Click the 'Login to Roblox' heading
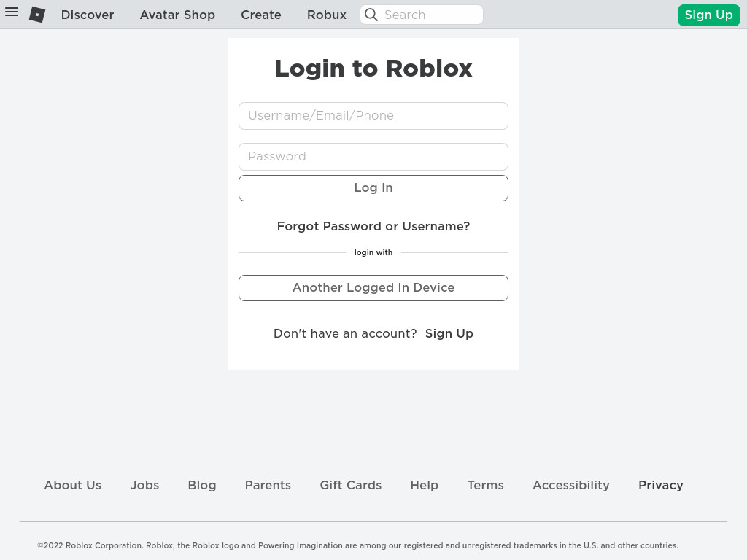The image size is (747, 560). (x=373, y=68)
